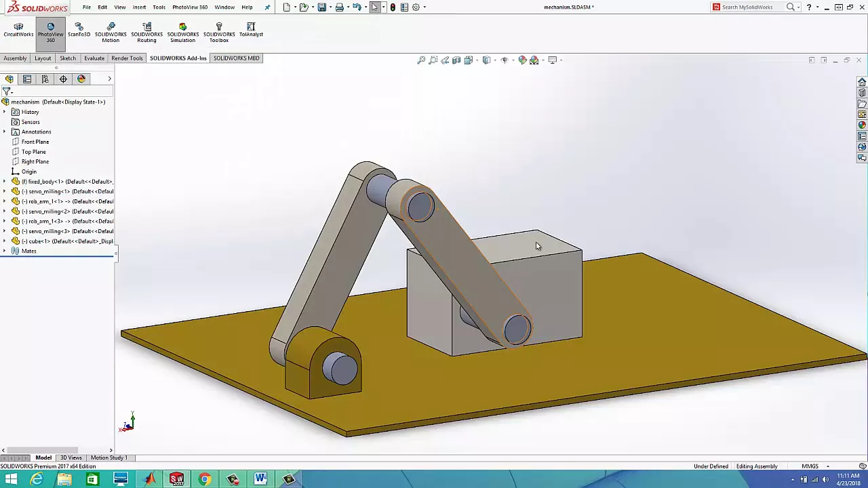Viewport: 868px width, 488px height.
Task: Open the File menu
Action: [x=87, y=7]
